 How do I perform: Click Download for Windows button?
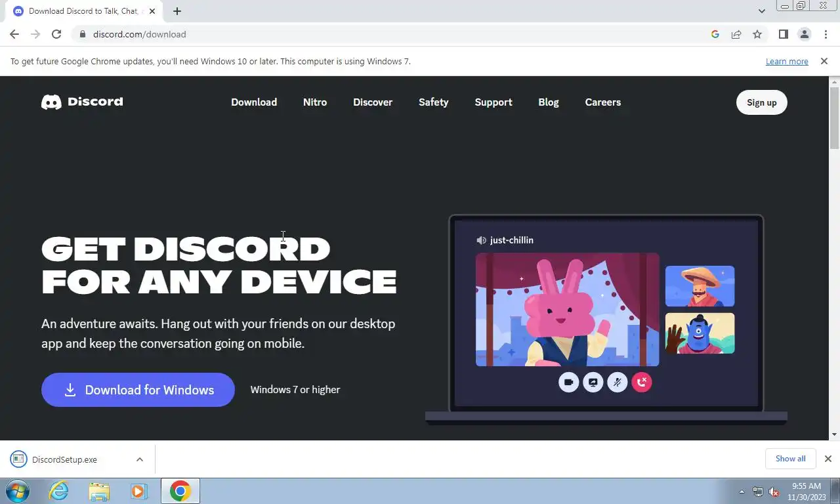138,390
